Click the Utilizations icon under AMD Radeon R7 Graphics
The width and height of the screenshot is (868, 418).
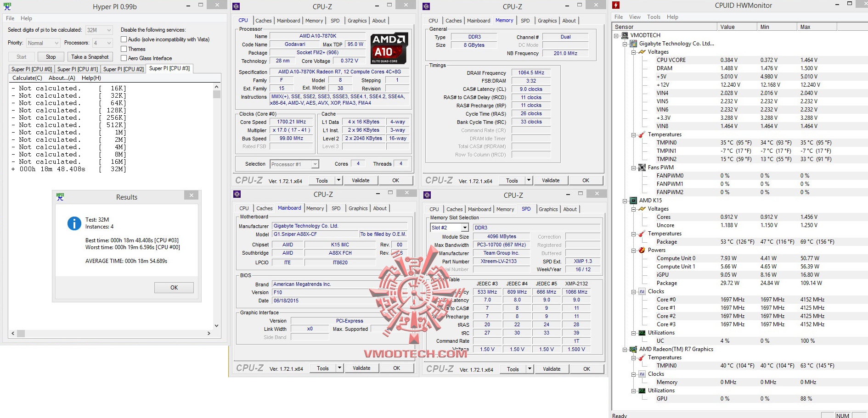[x=642, y=390]
